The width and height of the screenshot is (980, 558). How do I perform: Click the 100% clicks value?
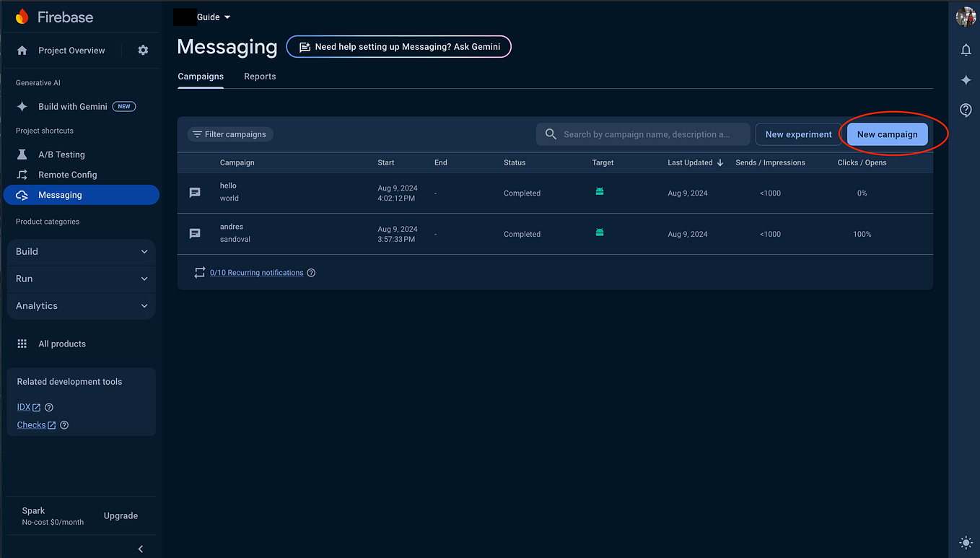click(862, 234)
